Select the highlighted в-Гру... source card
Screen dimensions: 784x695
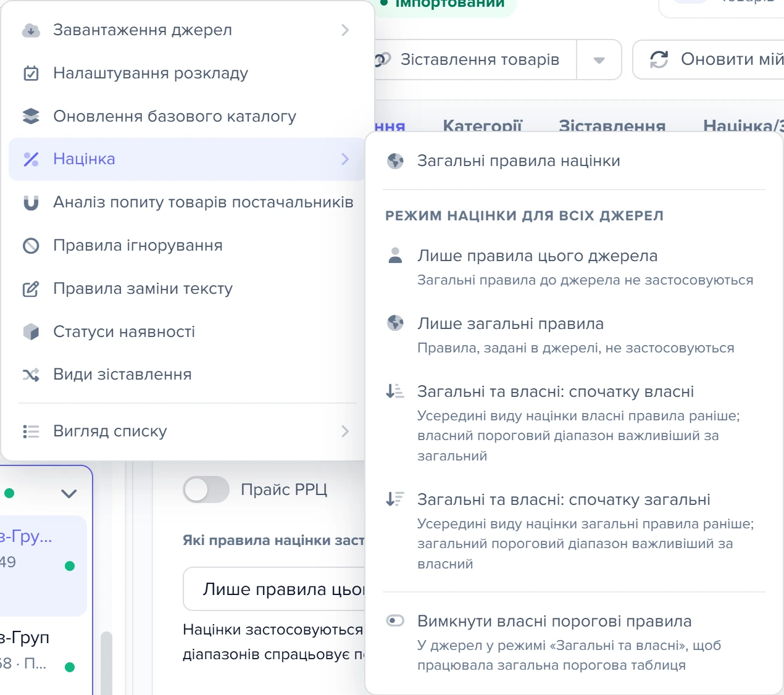43,565
